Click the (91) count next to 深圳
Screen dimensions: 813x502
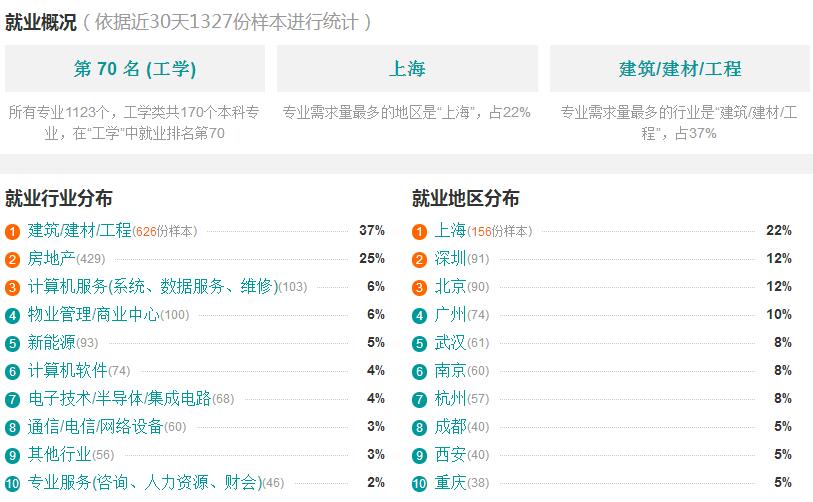(478, 259)
